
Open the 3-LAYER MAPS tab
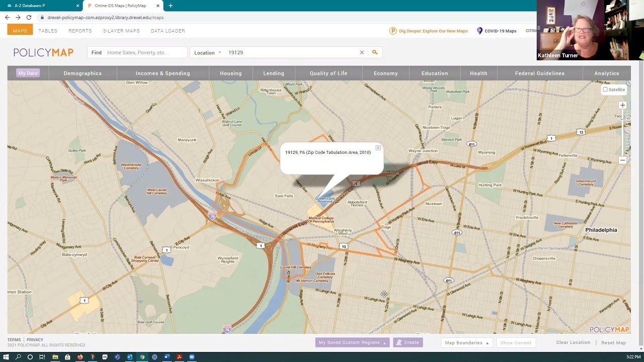[121, 31]
